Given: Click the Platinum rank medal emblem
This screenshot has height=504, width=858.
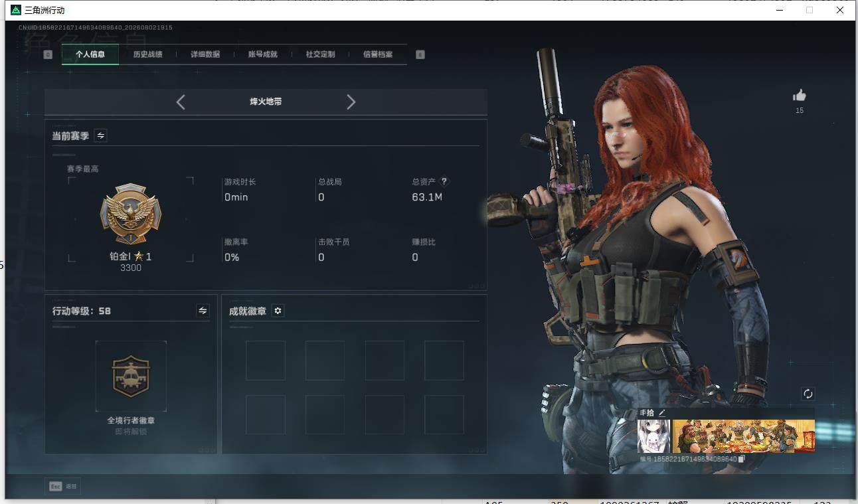Looking at the screenshot, I should pyautogui.click(x=131, y=215).
